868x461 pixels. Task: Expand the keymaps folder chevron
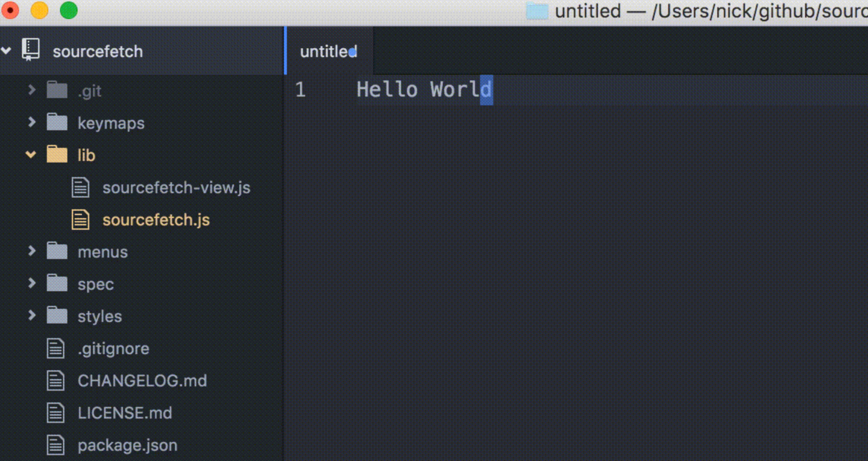click(31, 122)
